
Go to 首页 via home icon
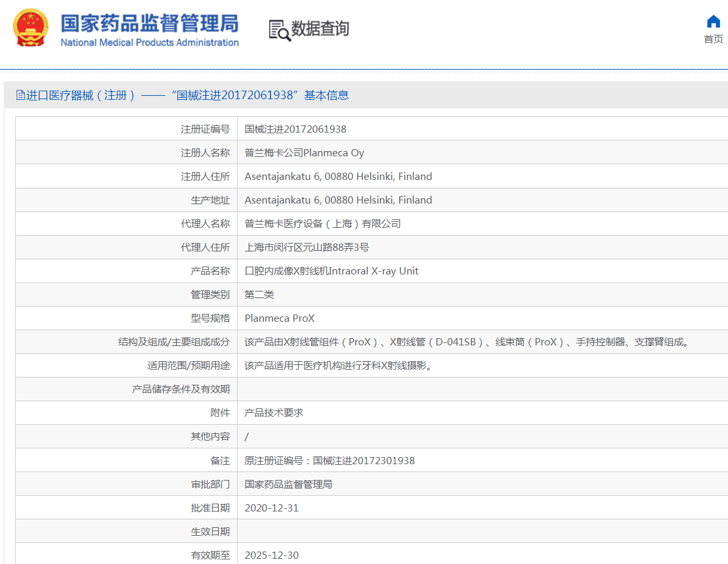pos(713,22)
